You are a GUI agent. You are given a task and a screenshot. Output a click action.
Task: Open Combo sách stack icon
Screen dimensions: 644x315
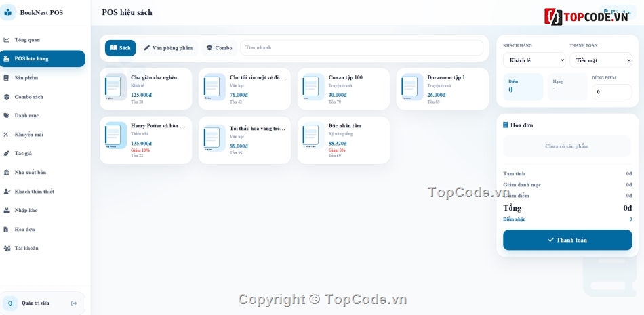7,97
